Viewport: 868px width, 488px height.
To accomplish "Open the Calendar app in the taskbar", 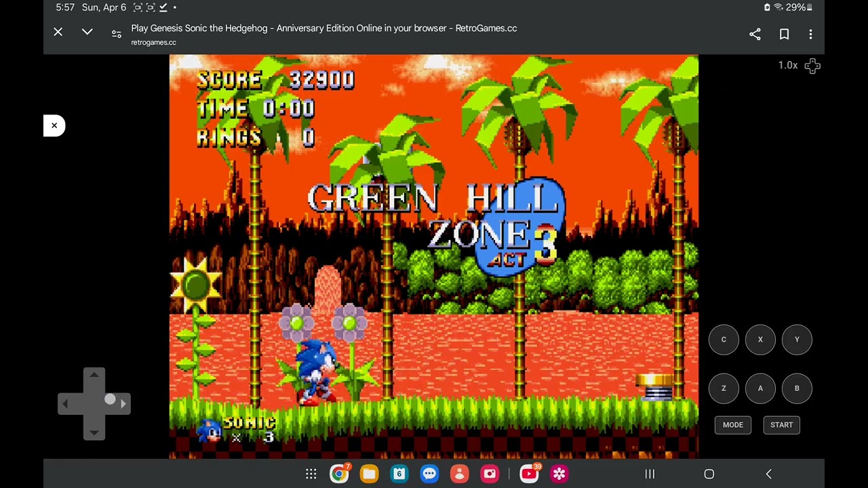I will (x=399, y=474).
